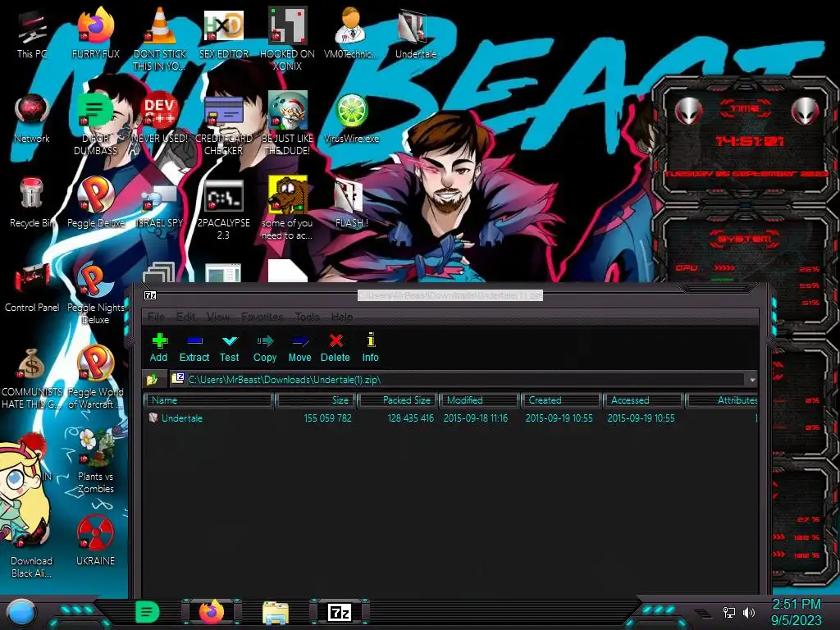Select the FURRY FUX Firefox desktop icon
This screenshot has height=630, width=840.
[95, 33]
